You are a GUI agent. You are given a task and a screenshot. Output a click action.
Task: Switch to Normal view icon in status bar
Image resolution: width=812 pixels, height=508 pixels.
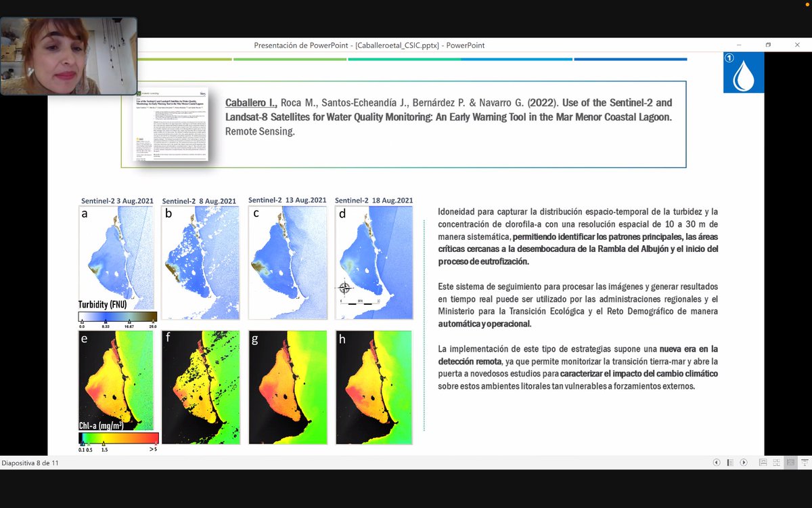(x=763, y=463)
